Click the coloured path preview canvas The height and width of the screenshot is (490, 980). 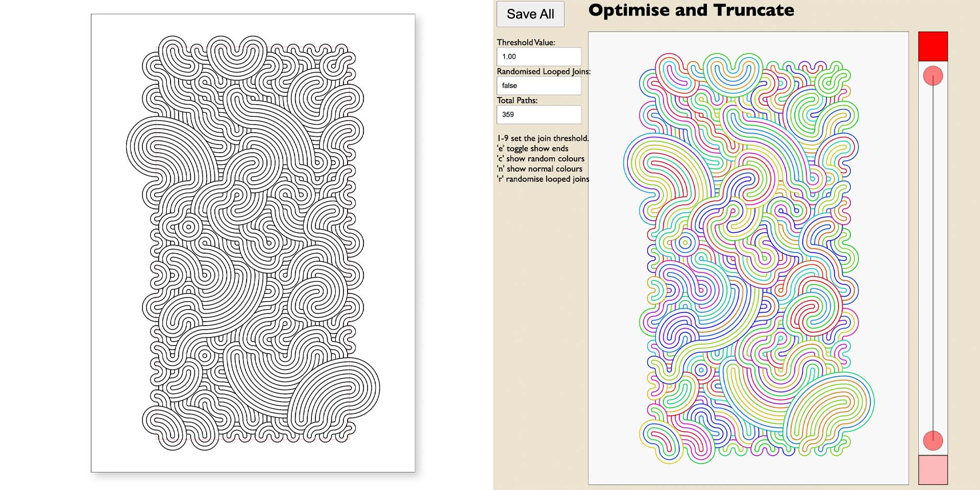click(748, 258)
